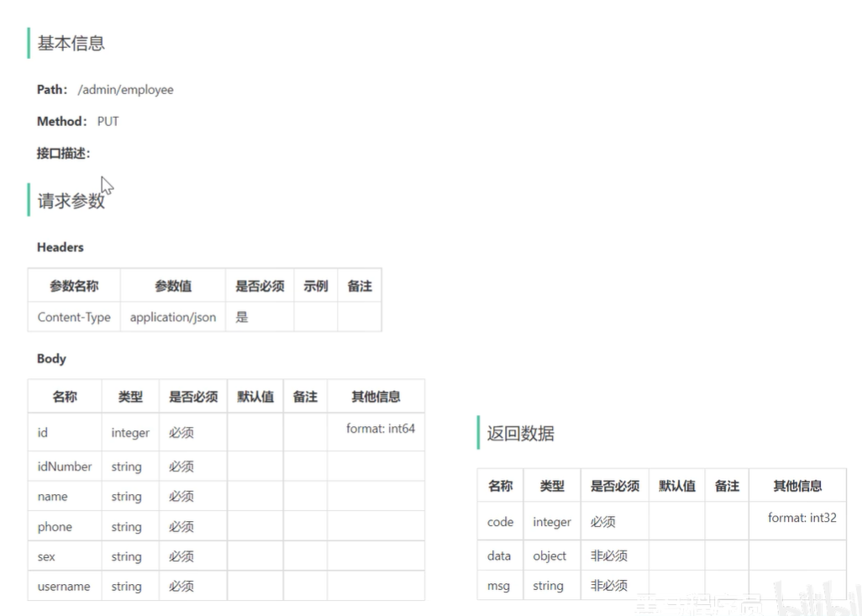Click the Headers subsection label
Viewport: 862px width, 616px height.
(60, 248)
